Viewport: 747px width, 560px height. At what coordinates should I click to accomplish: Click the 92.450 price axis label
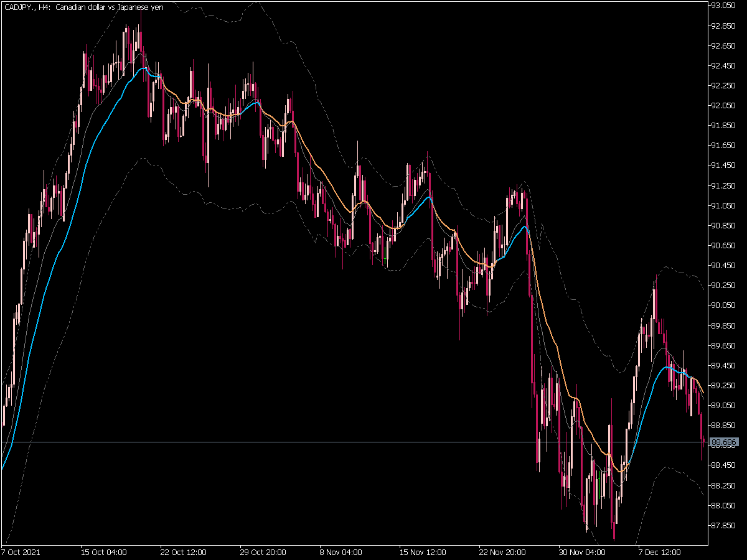pos(724,65)
